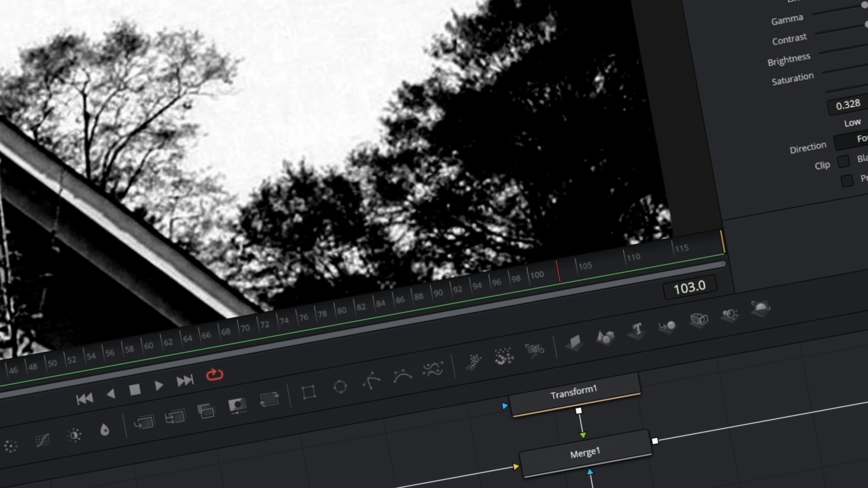Click the play forward button
The width and height of the screenshot is (868, 488).
[159, 385]
